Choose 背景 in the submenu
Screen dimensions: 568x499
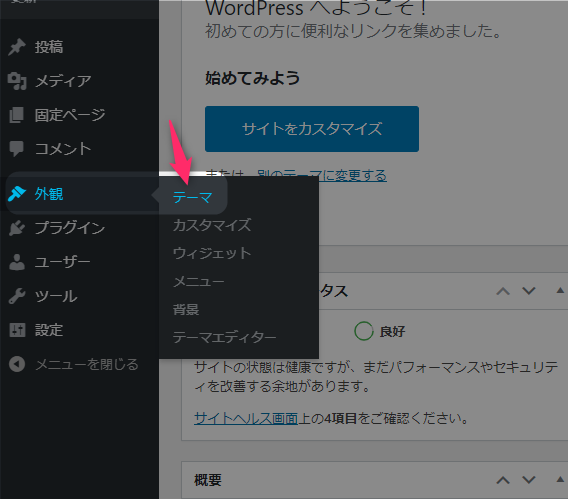186,309
